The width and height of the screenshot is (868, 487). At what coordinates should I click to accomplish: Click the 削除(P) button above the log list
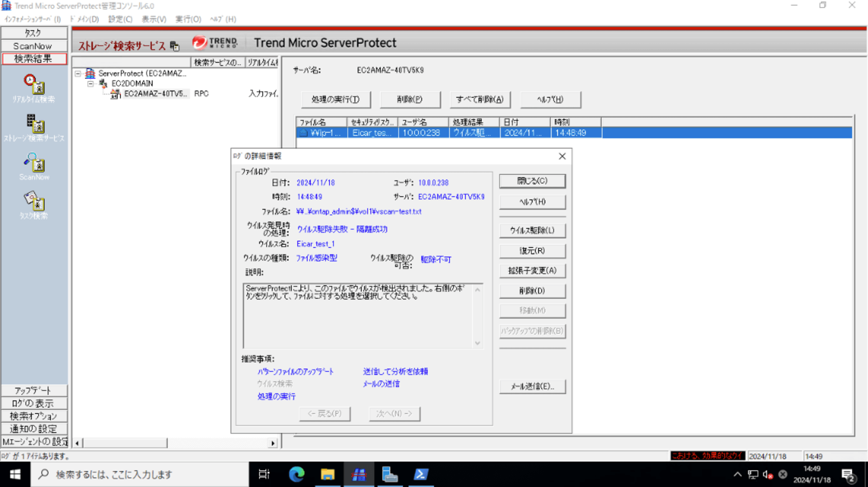point(410,99)
